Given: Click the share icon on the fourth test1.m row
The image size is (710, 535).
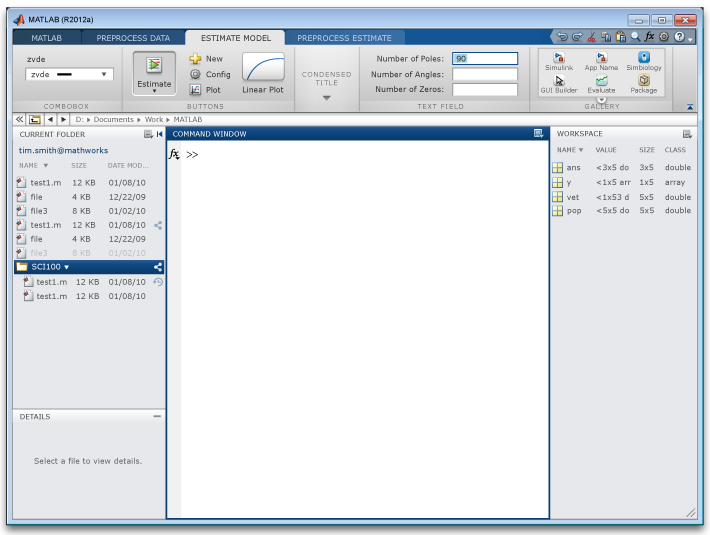Looking at the screenshot, I should coord(158,225).
